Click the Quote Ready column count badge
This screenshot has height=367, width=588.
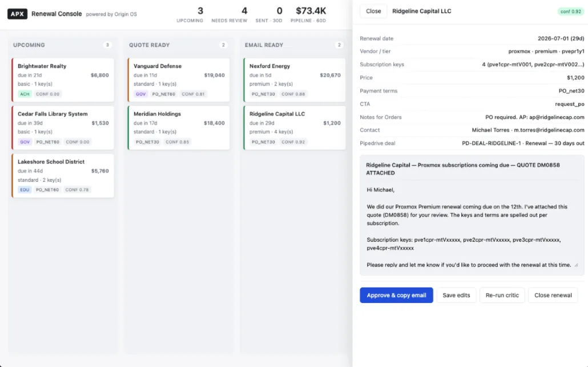tap(223, 45)
